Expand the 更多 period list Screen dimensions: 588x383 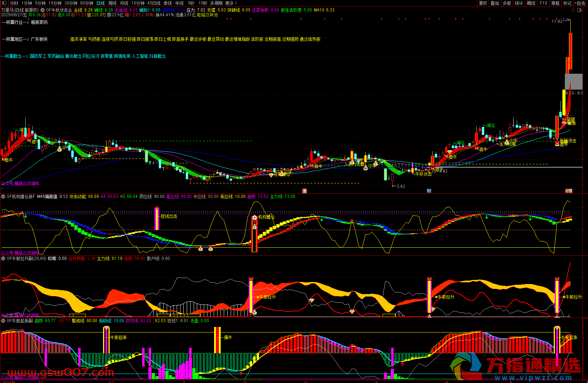(231, 3)
